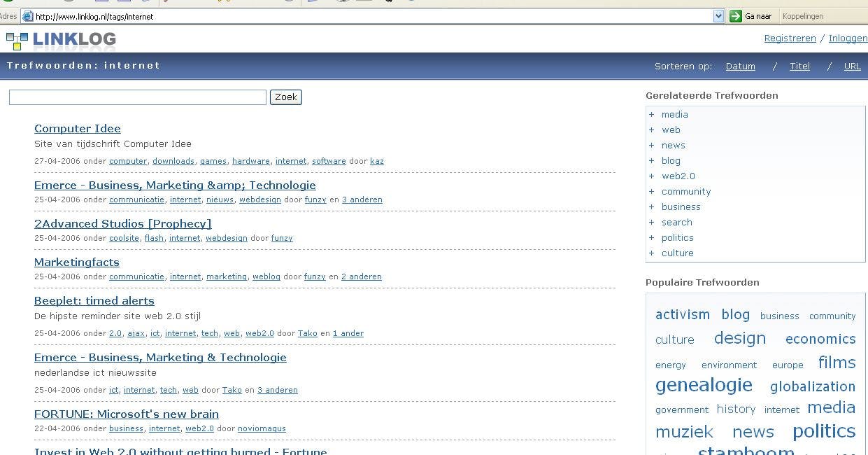Open the Registreren link

point(790,38)
